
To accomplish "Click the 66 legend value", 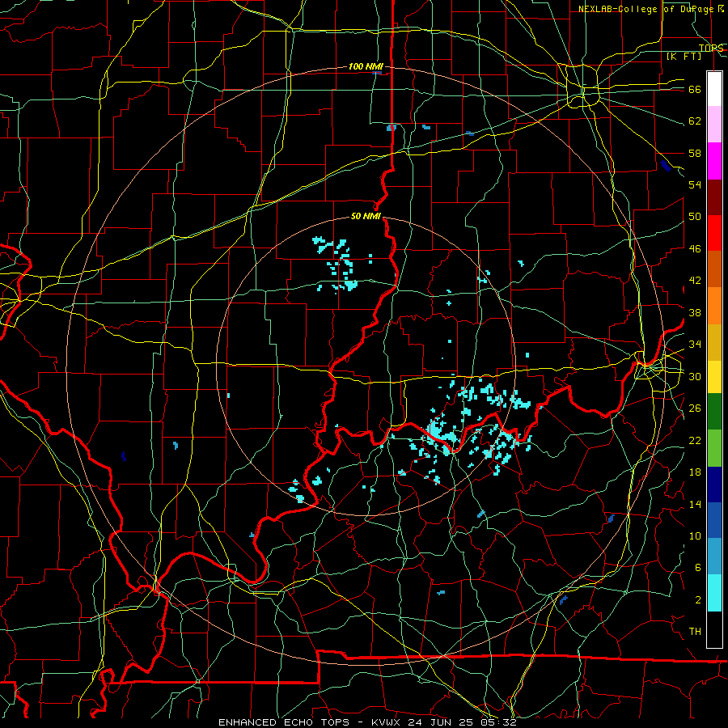I will pos(695,89).
